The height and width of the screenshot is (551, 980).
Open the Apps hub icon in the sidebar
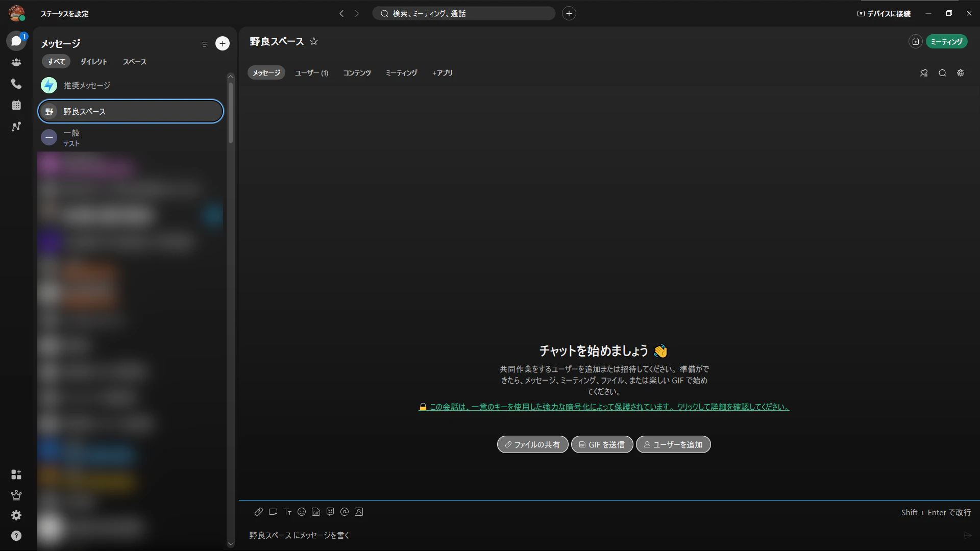16,474
